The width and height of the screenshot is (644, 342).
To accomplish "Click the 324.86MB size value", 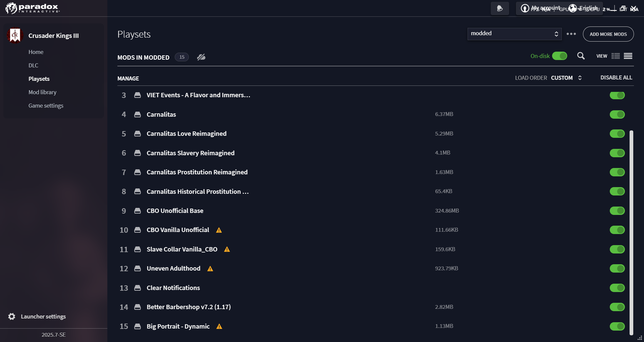I will click(x=447, y=211).
